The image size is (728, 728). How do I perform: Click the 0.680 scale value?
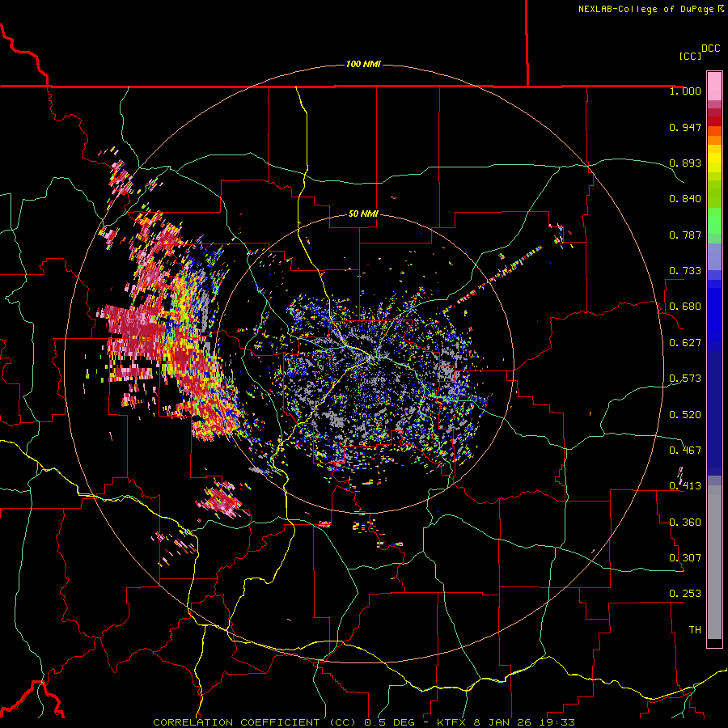(685, 307)
